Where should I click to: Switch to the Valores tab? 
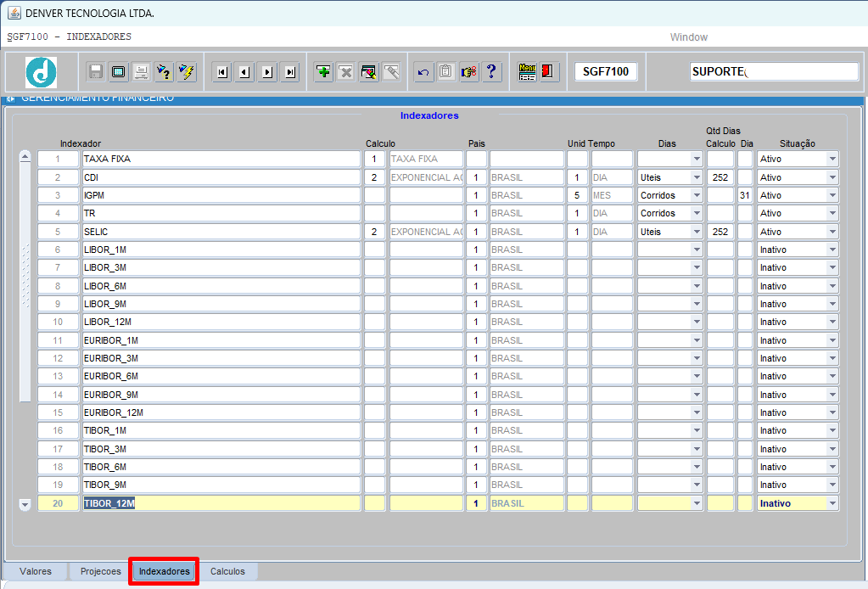[x=36, y=571]
